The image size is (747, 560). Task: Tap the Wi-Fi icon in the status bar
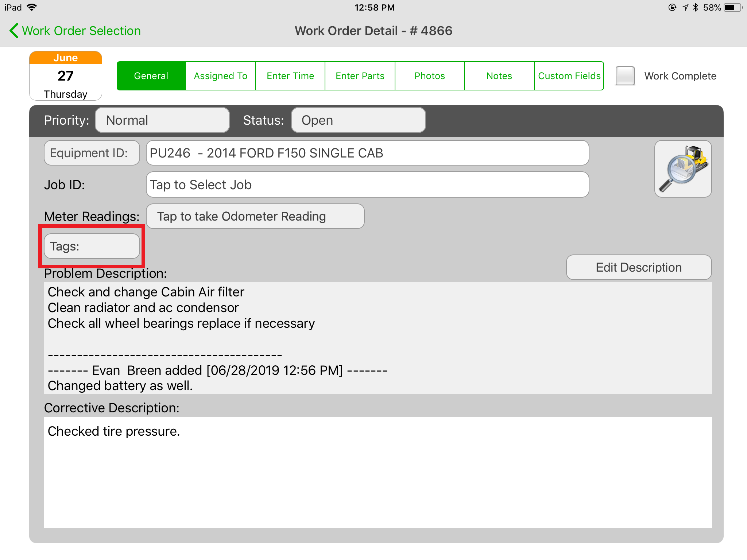click(32, 7)
